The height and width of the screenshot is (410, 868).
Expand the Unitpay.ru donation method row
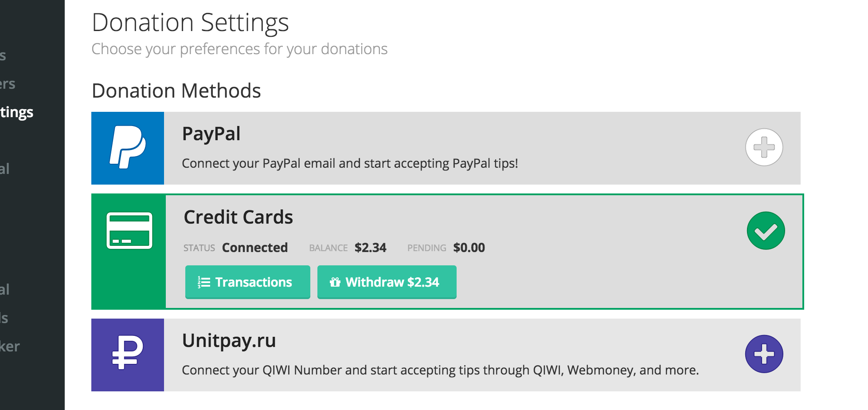coord(446,355)
